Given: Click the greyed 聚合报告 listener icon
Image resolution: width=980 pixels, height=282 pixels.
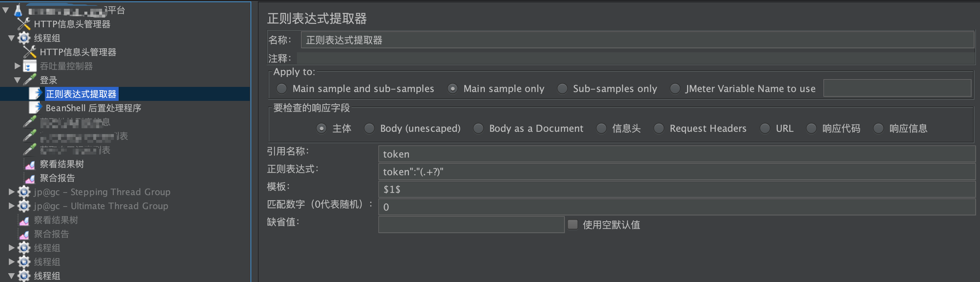Looking at the screenshot, I should coord(24,234).
